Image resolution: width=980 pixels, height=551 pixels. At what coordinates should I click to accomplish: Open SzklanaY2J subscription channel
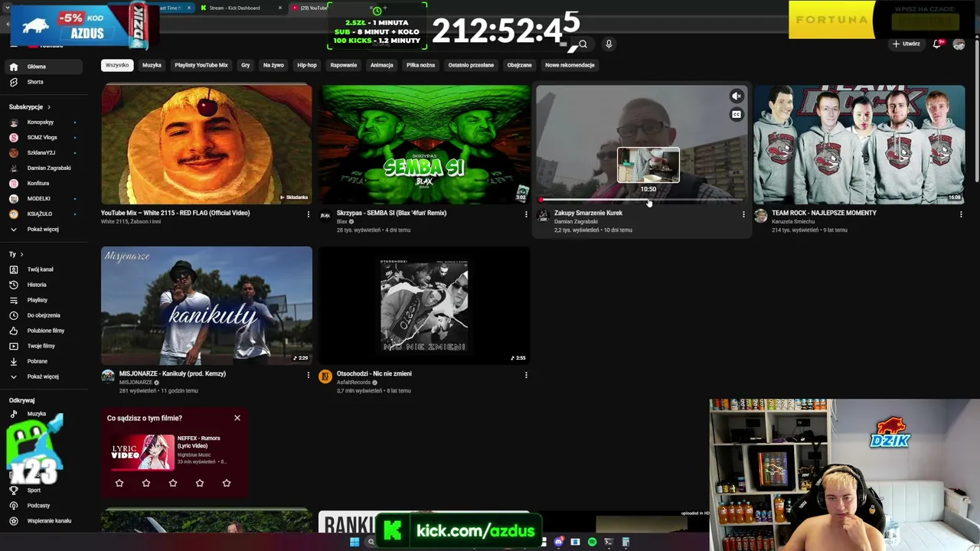(x=42, y=153)
